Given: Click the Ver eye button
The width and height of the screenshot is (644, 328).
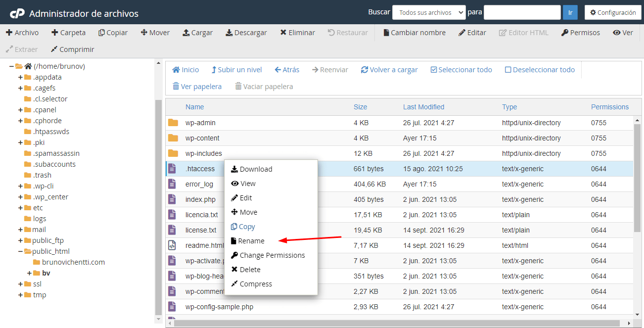Looking at the screenshot, I should coord(623,33).
